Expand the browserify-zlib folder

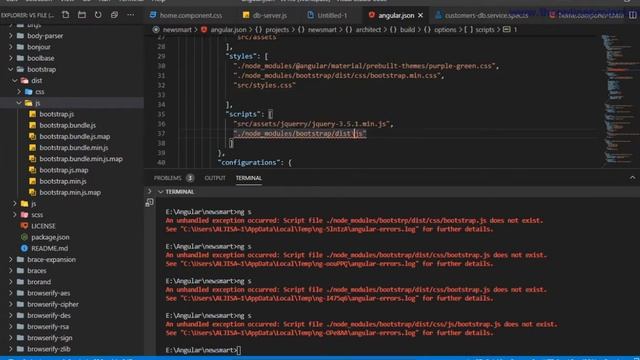(49, 349)
